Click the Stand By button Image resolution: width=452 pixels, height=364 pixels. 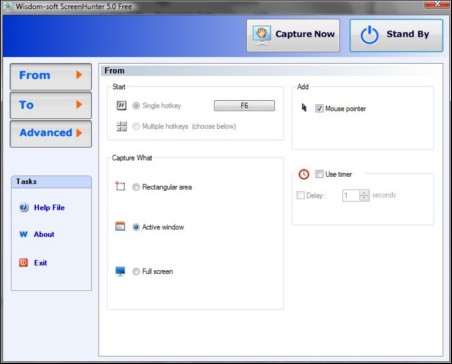[396, 35]
